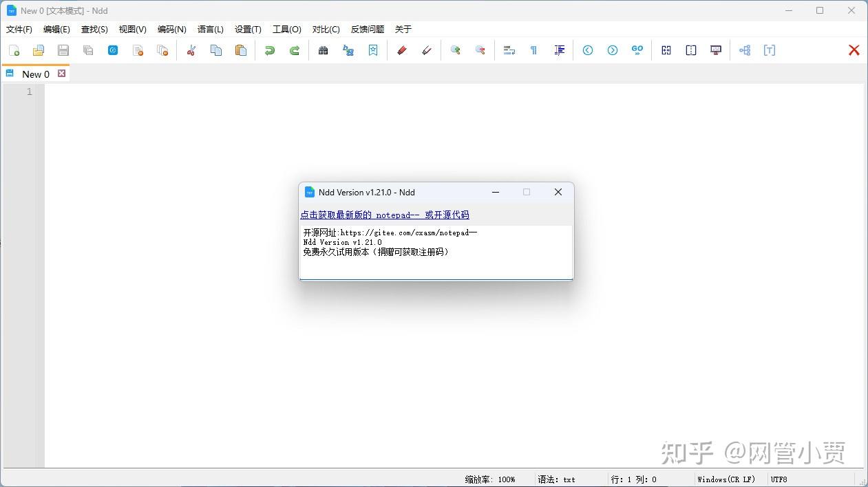Image resolution: width=868 pixels, height=487 pixels.
Task: Create a new file with the New icon
Action: tap(13, 50)
